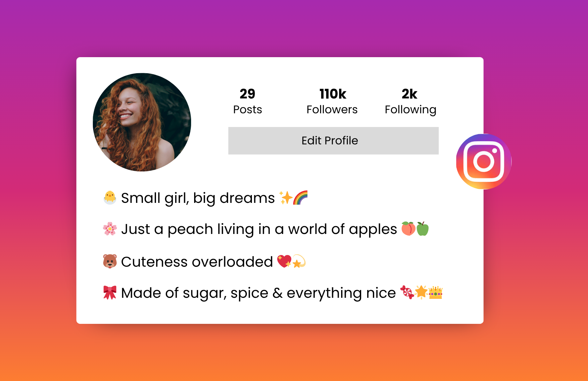View the 110k Followers list
This screenshot has width=588, height=381.
coord(332,102)
